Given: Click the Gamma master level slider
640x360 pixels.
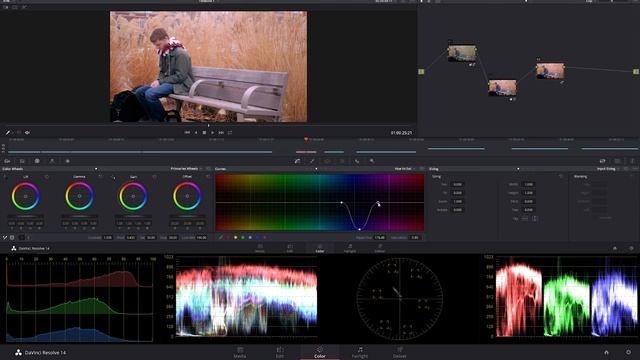Looking at the screenshot, I should coord(79,216).
